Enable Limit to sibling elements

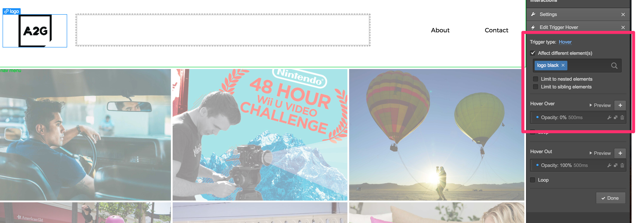(535, 87)
